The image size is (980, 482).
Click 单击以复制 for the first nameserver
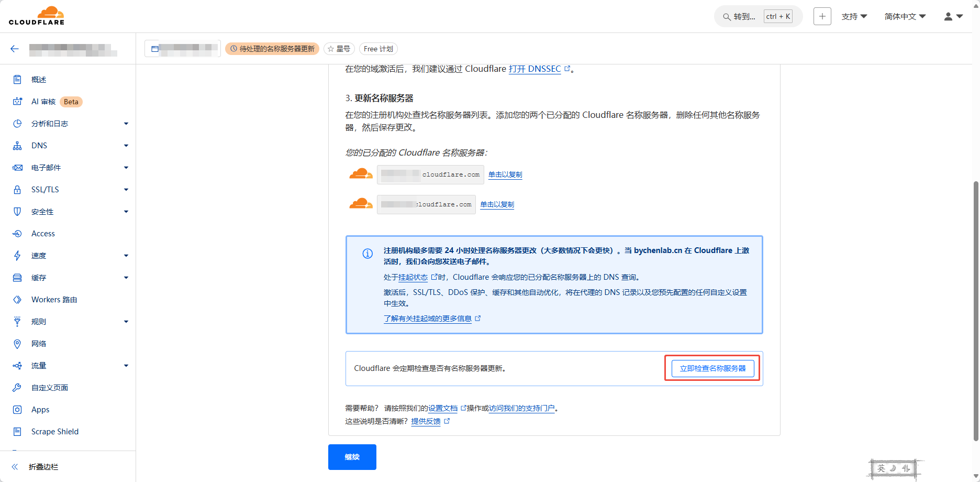tap(505, 174)
